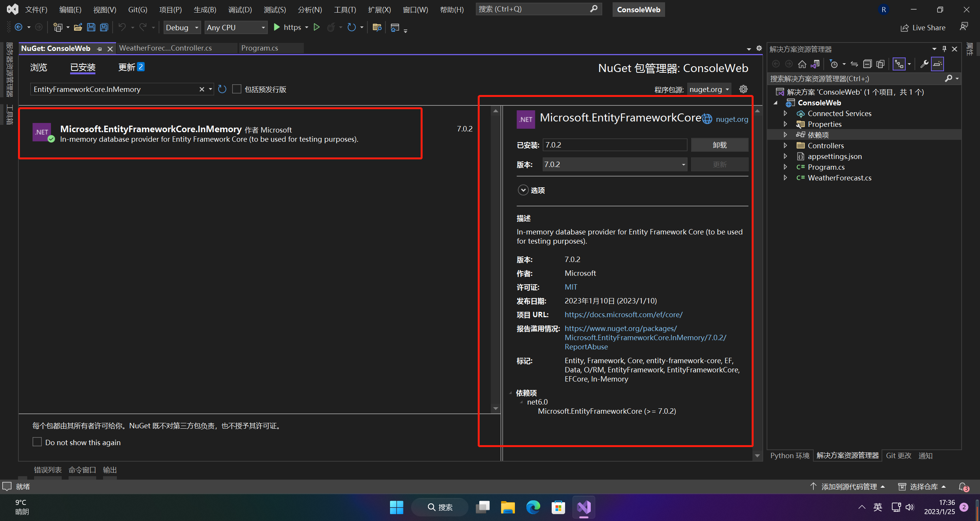Click the navigate backward toolbar arrow
This screenshot has height=521, width=980.
pos(18,27)
